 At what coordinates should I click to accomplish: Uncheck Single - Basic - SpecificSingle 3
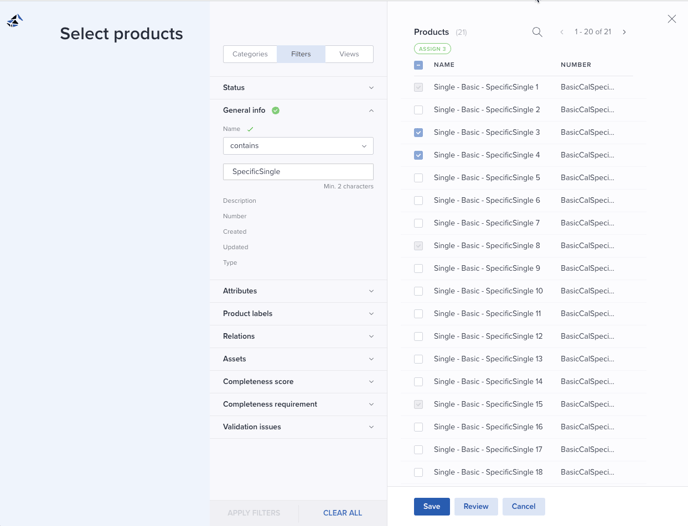click(x=418, y=132)
